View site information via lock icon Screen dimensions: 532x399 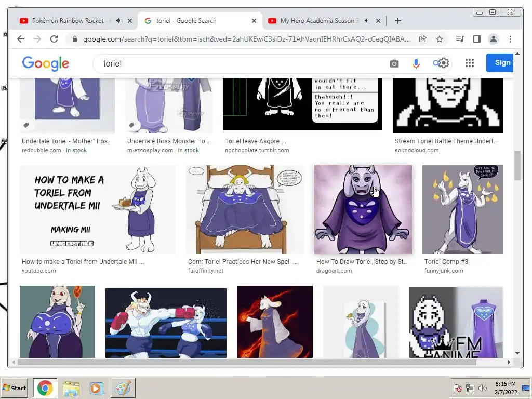75,39
